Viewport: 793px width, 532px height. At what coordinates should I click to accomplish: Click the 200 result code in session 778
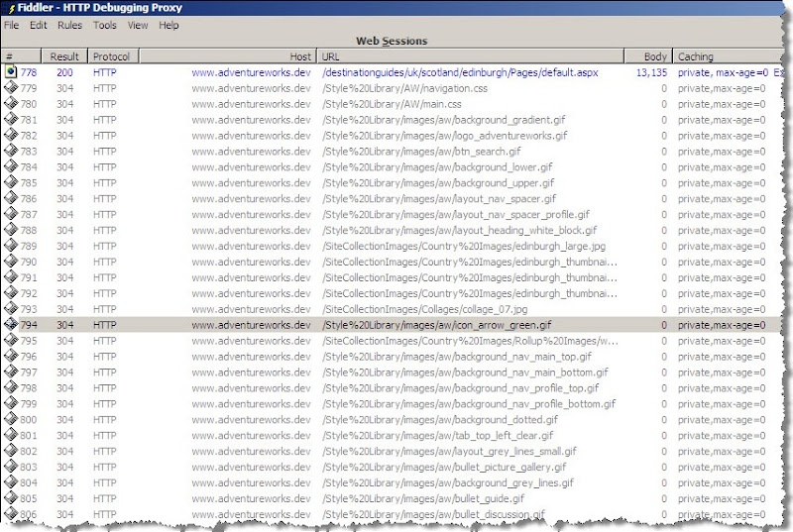pos(64,72)
